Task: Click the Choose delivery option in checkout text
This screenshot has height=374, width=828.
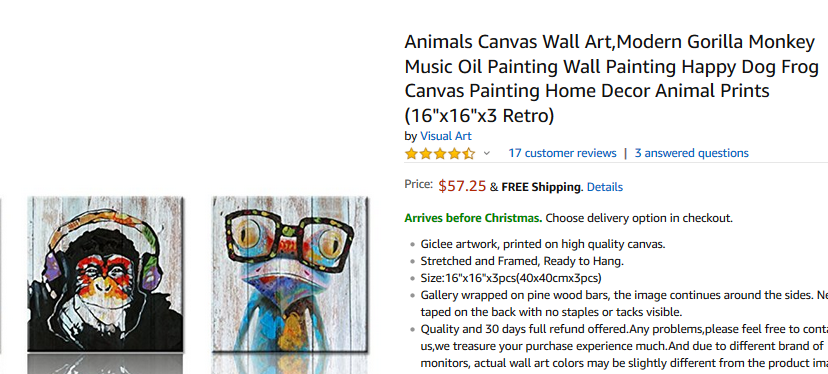Action: pyautogui.click(x=639, y=218)
